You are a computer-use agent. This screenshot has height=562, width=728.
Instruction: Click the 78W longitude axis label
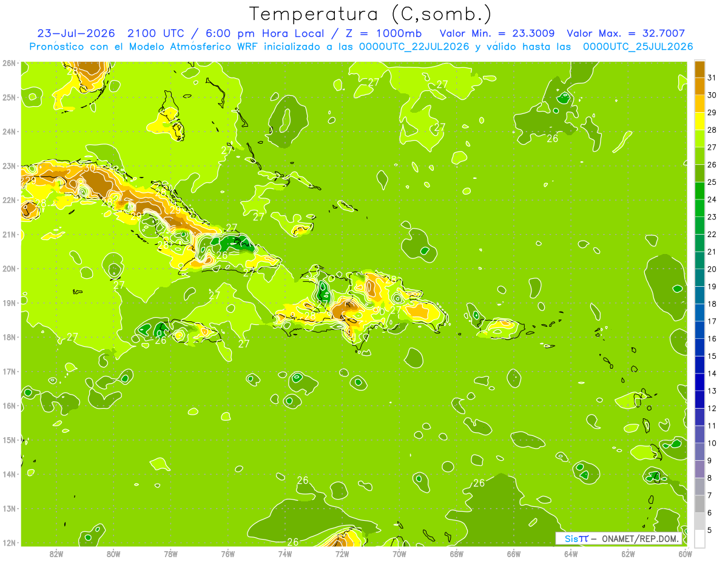pyautogui.click(x=170, y=554)
